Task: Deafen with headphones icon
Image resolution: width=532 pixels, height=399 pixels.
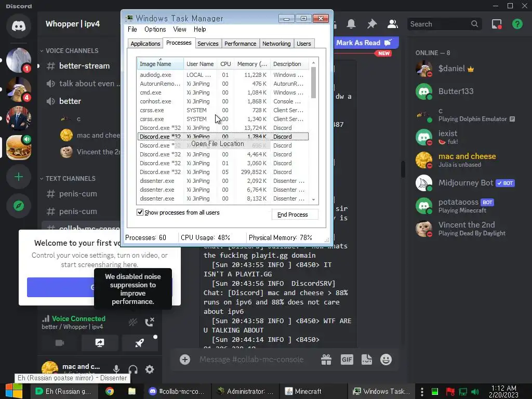Action: (133, 369)
